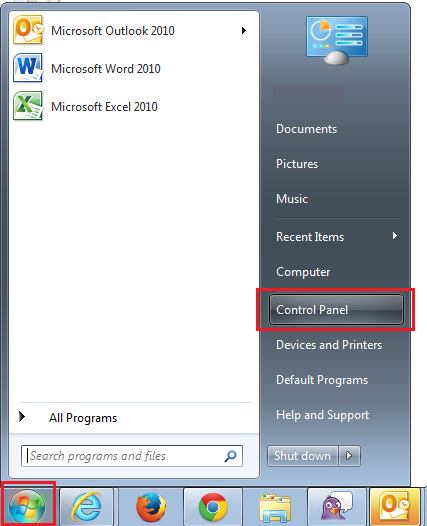Screen dimensions: 427x526
Task: Launch Firefox from the taskbar
Action: click(x=151, y=507)
